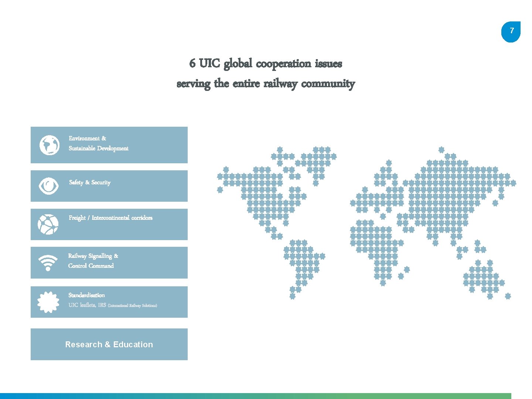Click the subtitle 'serving the entire railway community'
The image size is (532, 399).
(x=266, y=83)
